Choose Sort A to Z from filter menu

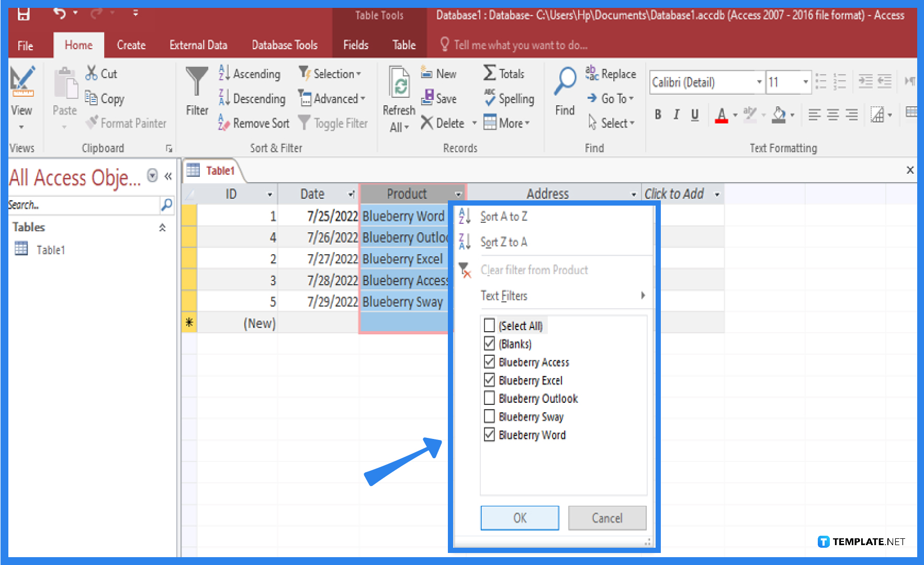tap(503, 216)
